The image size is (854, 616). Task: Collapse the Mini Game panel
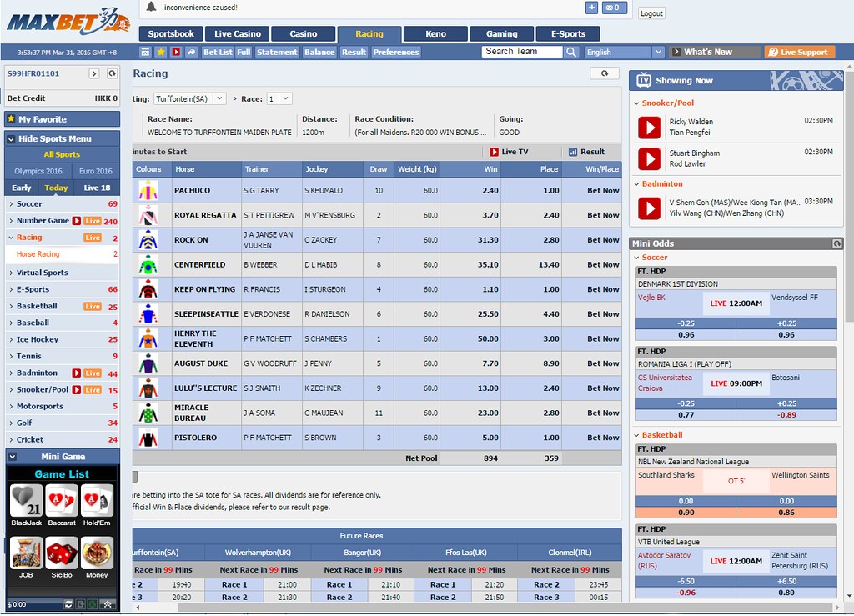(12, 457)
